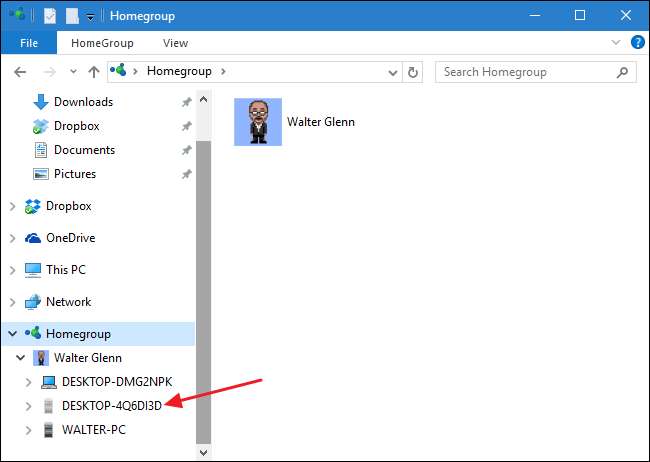
Task: Minimize the Homegroup window
Action: point(535,15)
